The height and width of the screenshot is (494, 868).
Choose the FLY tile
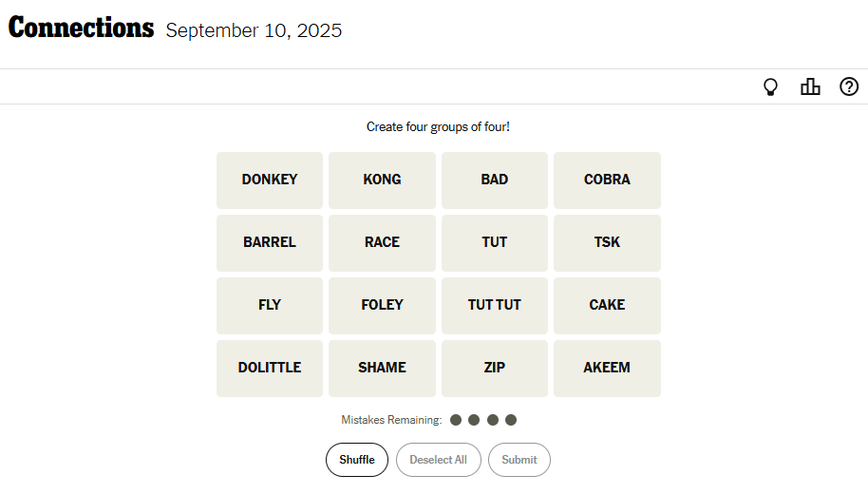pos(270,305)
